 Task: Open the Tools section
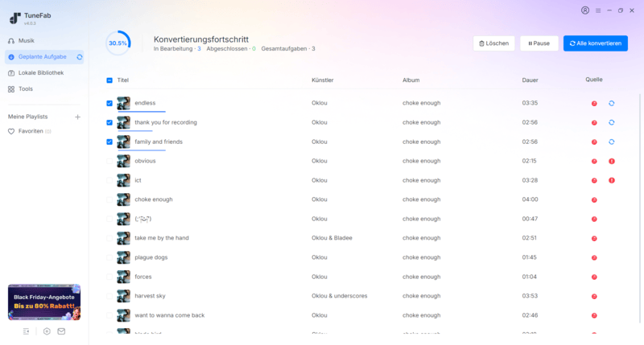(44, 89)
